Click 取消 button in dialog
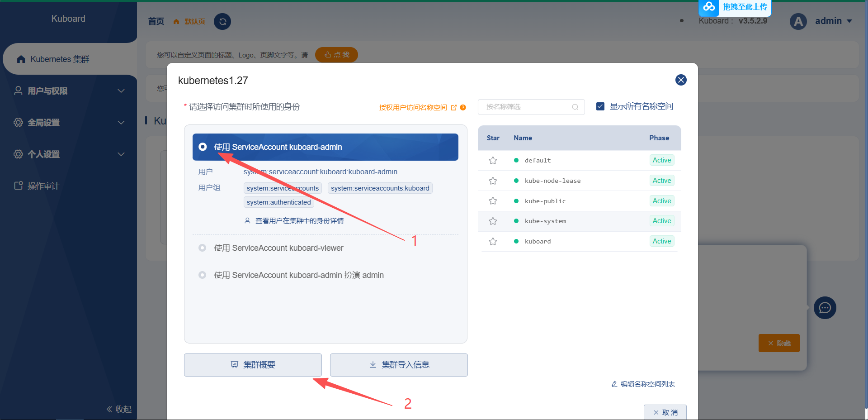The width and height of the screenshot is (868, 420). 665,412
